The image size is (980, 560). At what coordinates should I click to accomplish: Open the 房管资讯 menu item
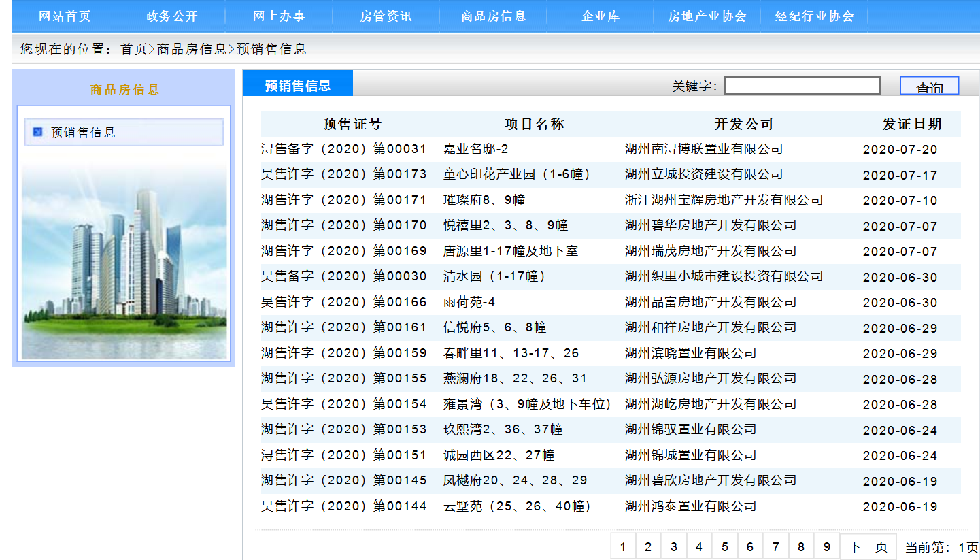pos(386,16)
